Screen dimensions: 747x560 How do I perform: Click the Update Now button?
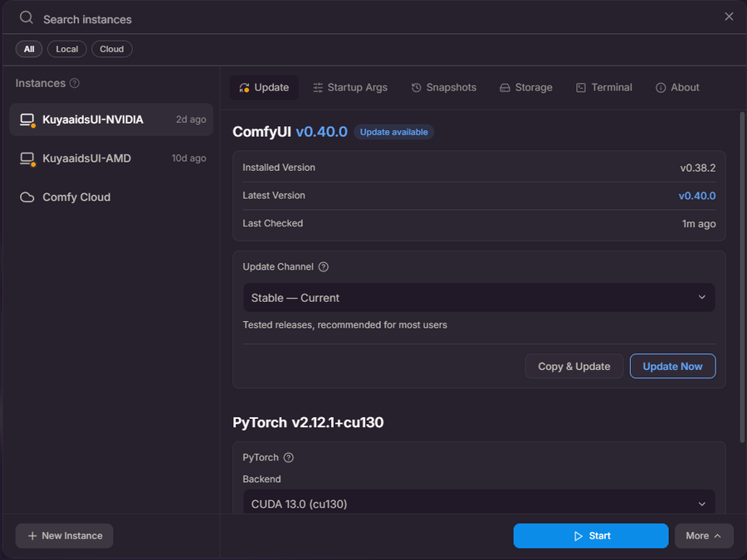coord(672,366)
